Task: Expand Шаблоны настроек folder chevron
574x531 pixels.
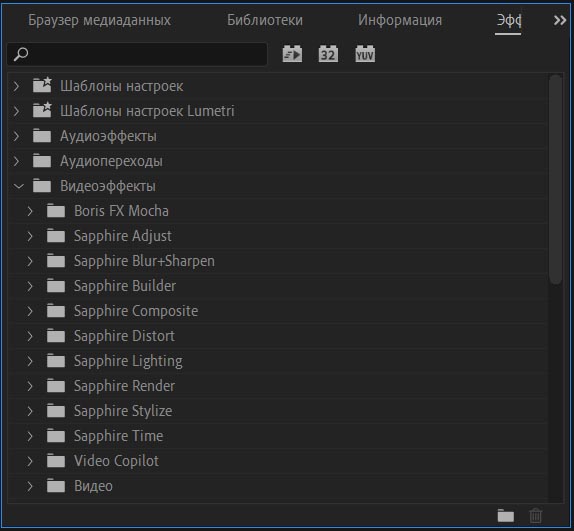Action: [x=16, y=86]
